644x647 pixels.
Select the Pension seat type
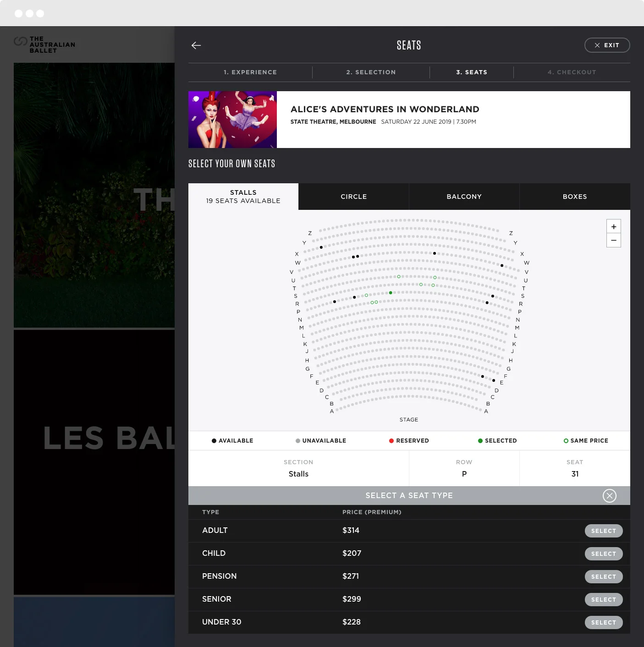click(604, 577)
